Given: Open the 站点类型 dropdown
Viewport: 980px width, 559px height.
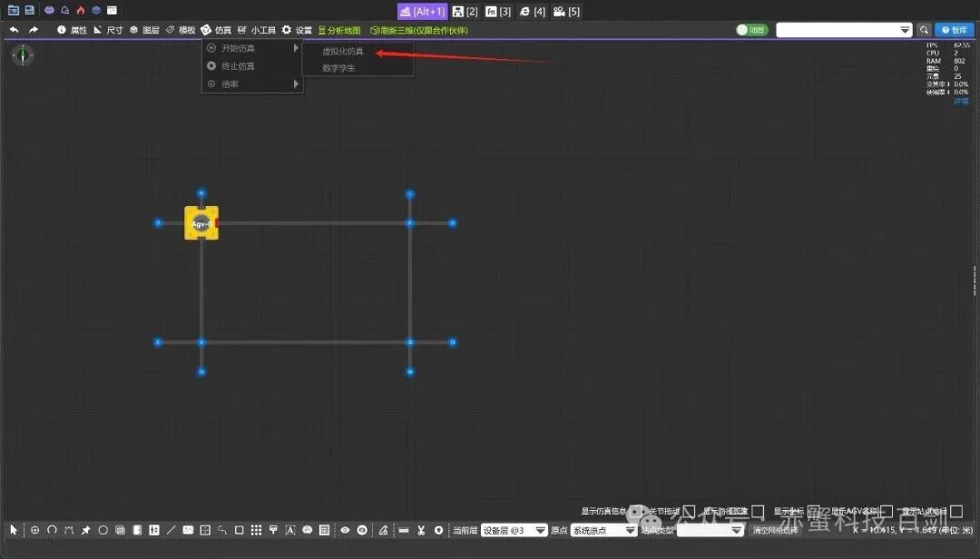Looking at the screenshot, I should [710, 530].
